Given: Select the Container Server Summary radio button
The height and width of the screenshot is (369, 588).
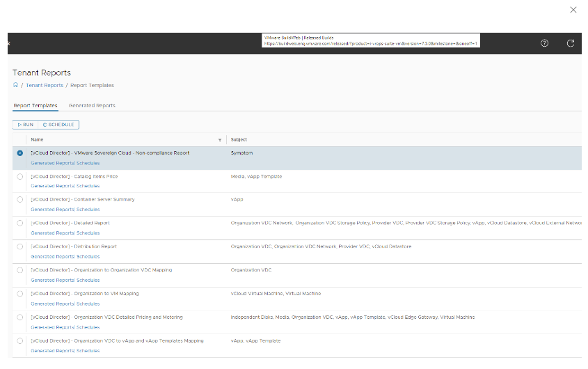Looking at the screenshot, I should [x=20, y=200].
